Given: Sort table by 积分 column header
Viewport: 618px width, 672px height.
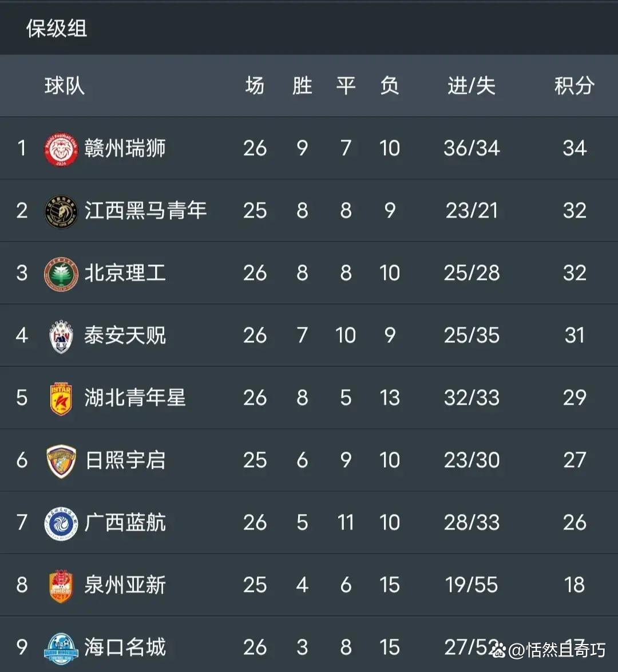Looking at the screenshot, I should point(574,86).
